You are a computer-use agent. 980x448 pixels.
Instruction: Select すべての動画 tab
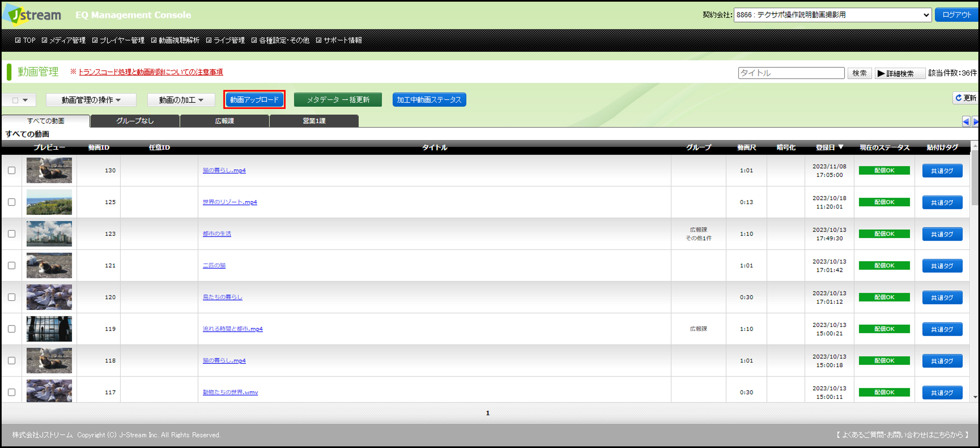tap(46, 121)
